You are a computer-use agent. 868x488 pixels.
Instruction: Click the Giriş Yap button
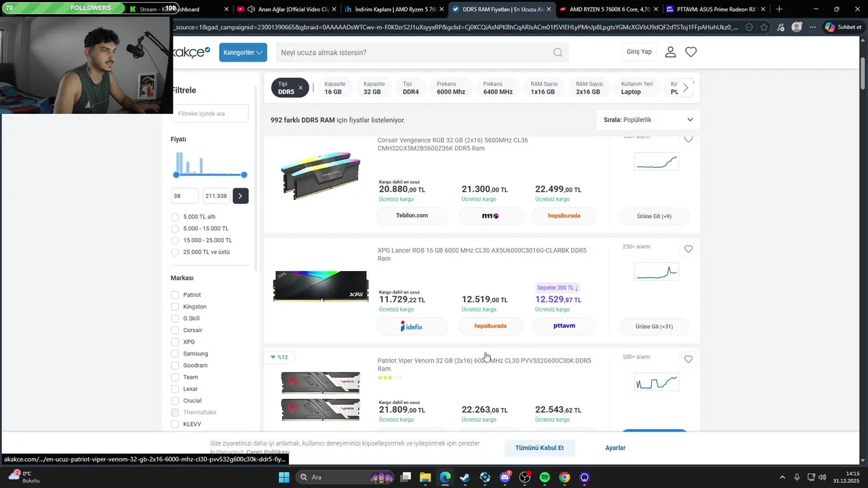point(639,52)
